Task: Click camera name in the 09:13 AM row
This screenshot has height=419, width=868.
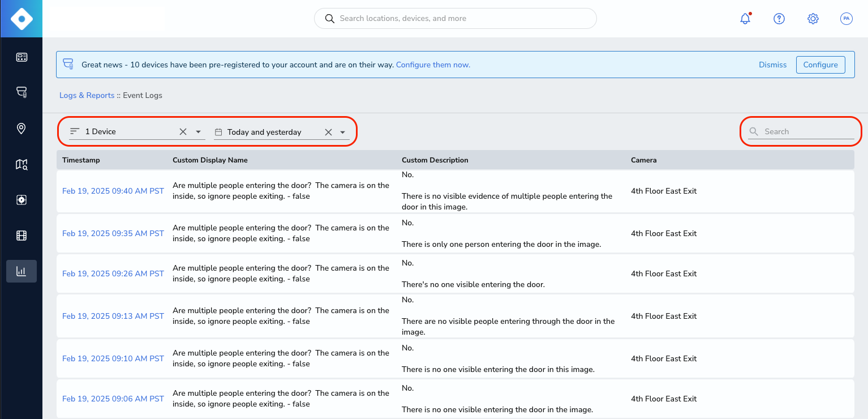Action: click(x=664, y=316)
